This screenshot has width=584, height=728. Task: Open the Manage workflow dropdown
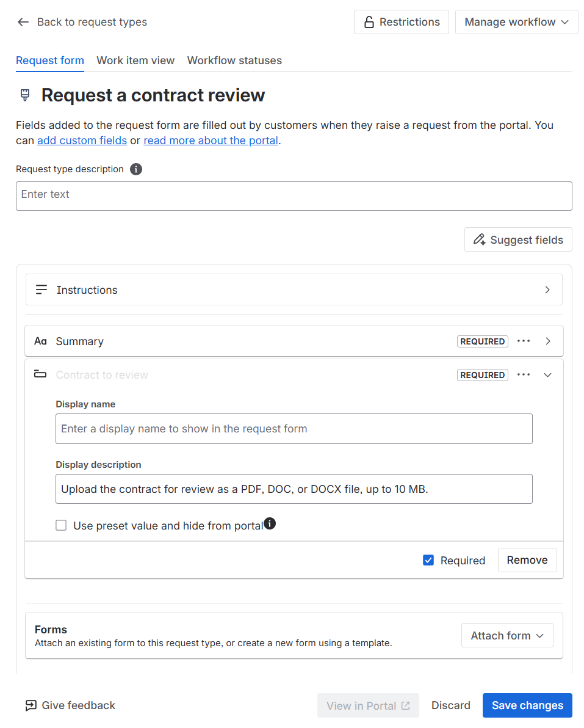(x=516, y=22)
